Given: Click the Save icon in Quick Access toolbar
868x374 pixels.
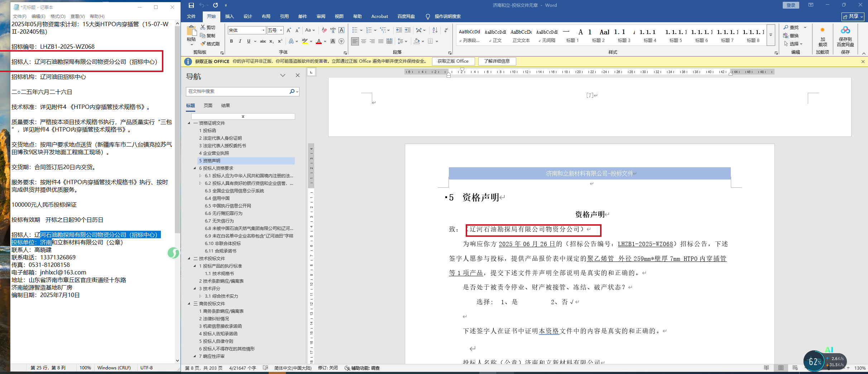Looking at the screenshot, I should point(191,5).
